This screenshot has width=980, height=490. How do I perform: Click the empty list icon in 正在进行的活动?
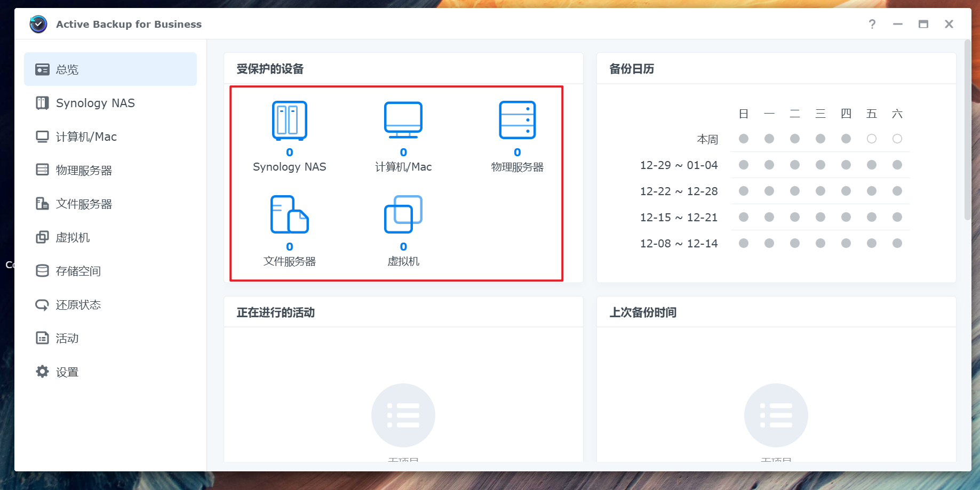coord(403,415)
